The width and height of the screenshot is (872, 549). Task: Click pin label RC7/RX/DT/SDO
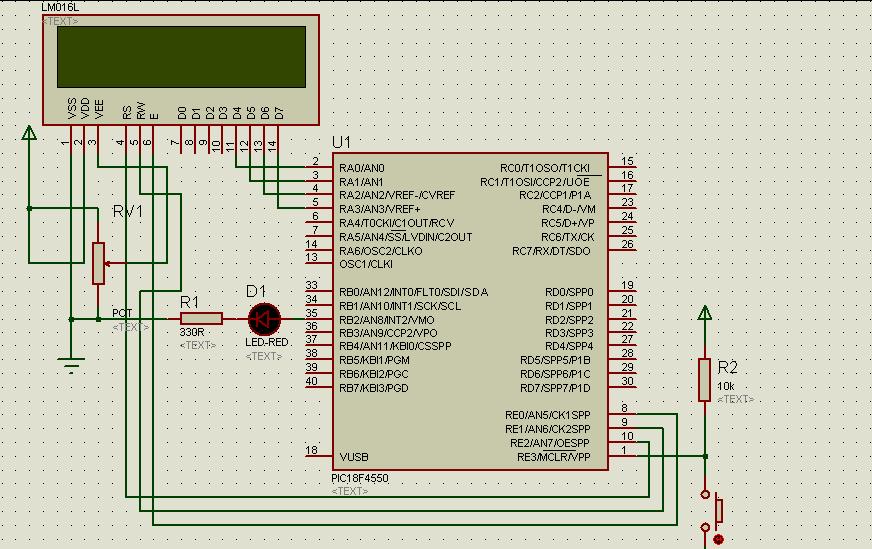pos(551,251)
